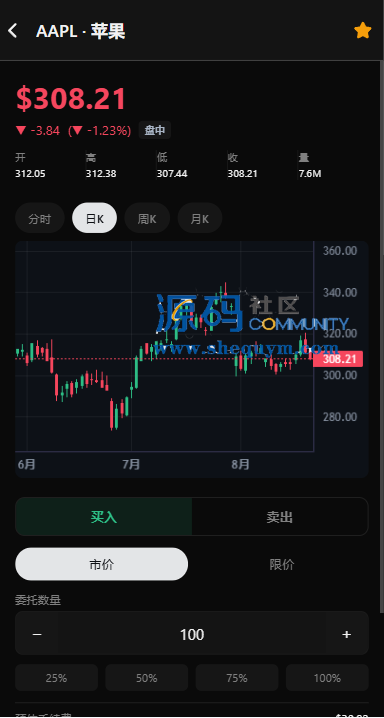This screenshot has height=718, width=384.
Task: Choose 市价 market order type
Action: tap(102, 564)
